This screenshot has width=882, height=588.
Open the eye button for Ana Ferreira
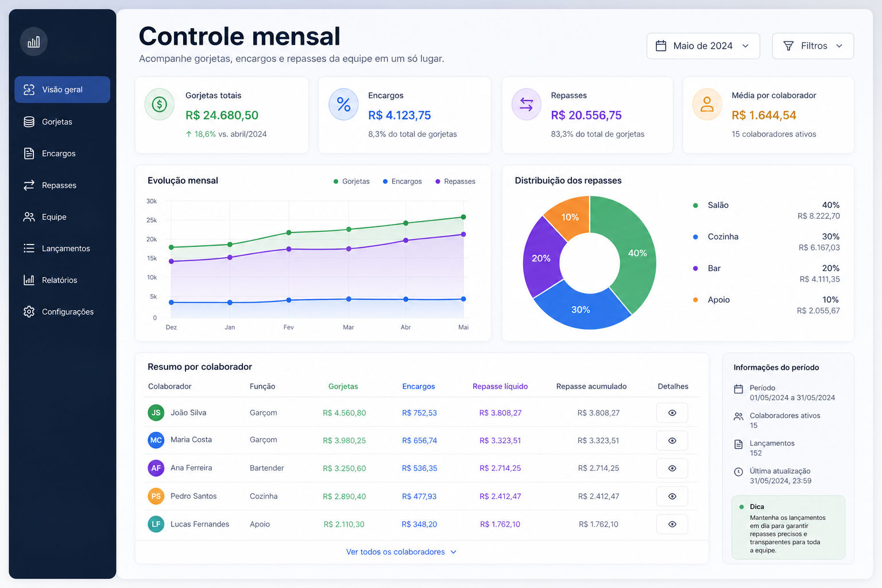point(672,468)
